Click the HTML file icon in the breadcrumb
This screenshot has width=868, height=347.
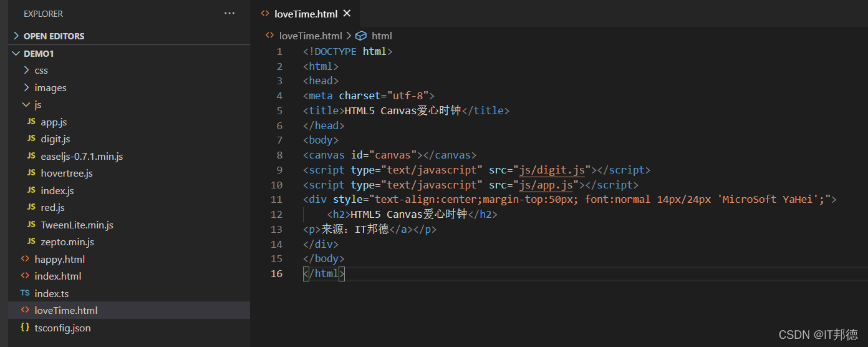pos(270,36)
